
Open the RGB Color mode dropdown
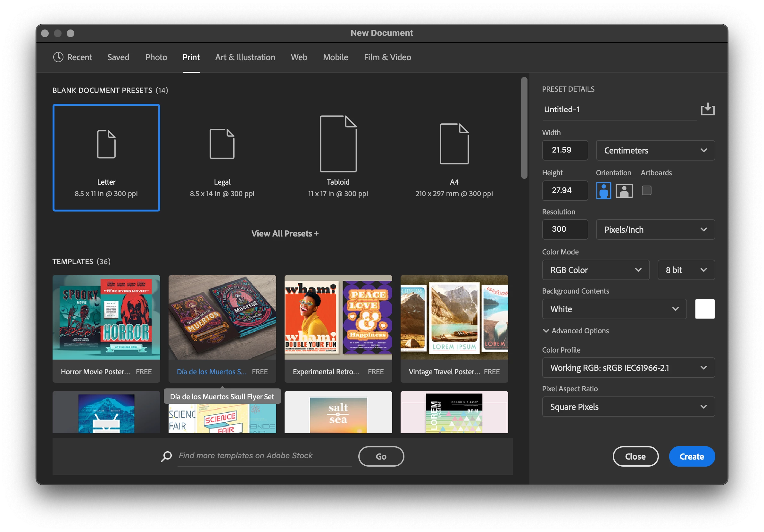[x=595, y=270]
